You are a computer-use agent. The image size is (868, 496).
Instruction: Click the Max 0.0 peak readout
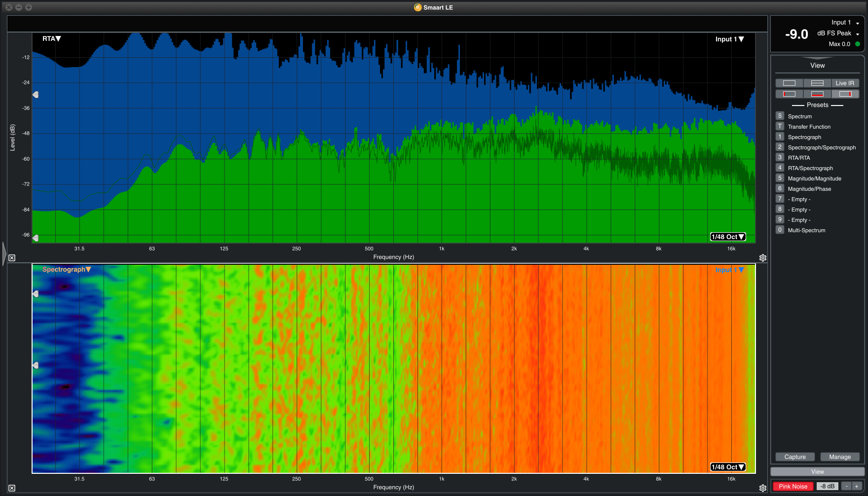coord(839,44)
